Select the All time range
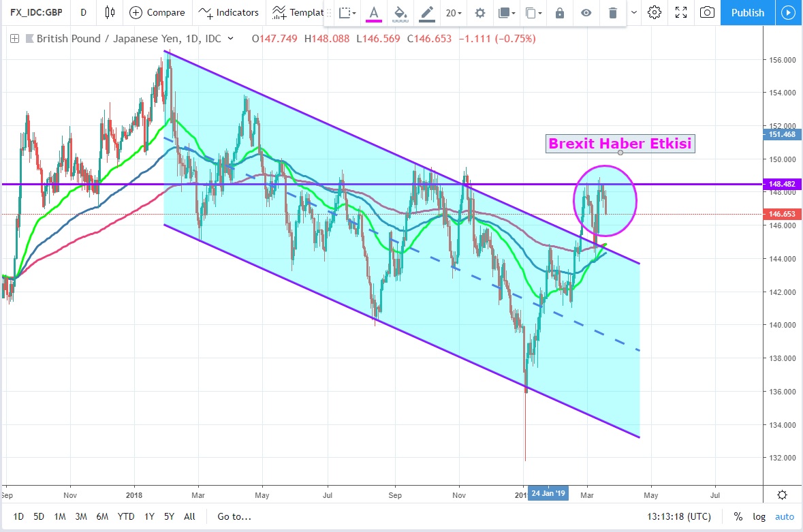 189,516
